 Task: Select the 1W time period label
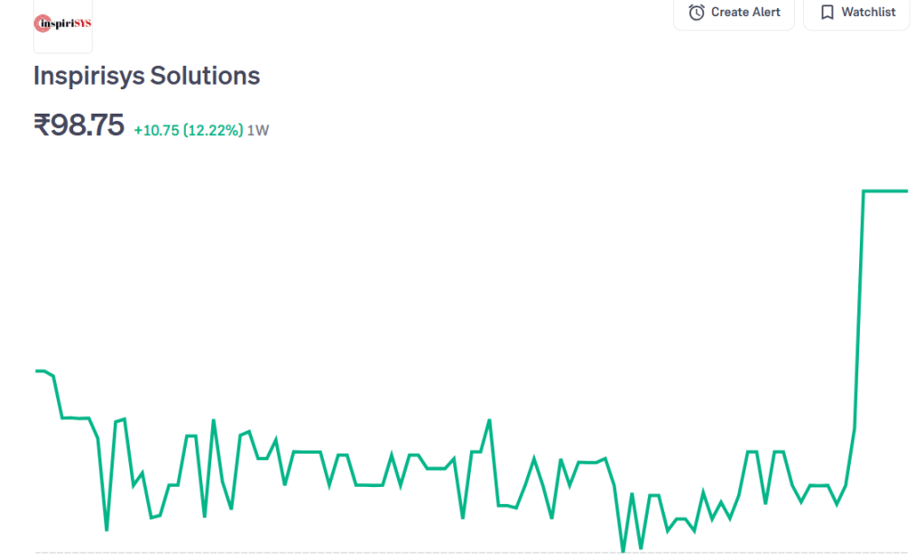(x=258, y=130)
